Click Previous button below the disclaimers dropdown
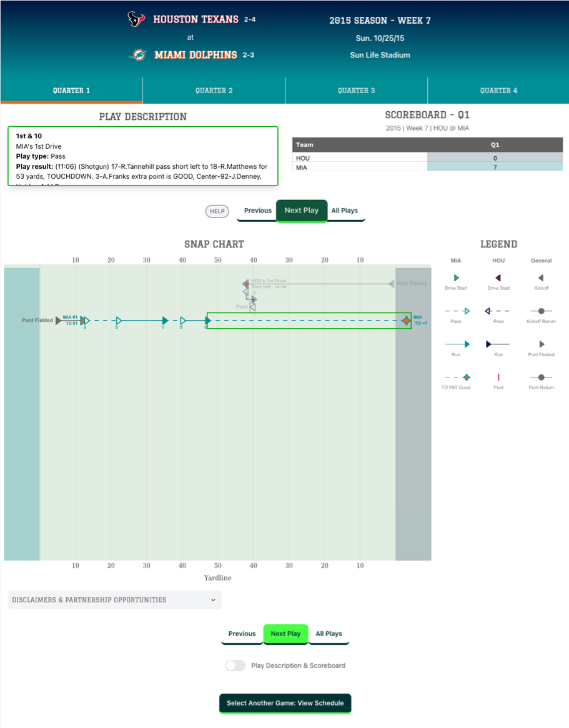Viewport: 569px width, 728px height. click(x=242, y=634)
